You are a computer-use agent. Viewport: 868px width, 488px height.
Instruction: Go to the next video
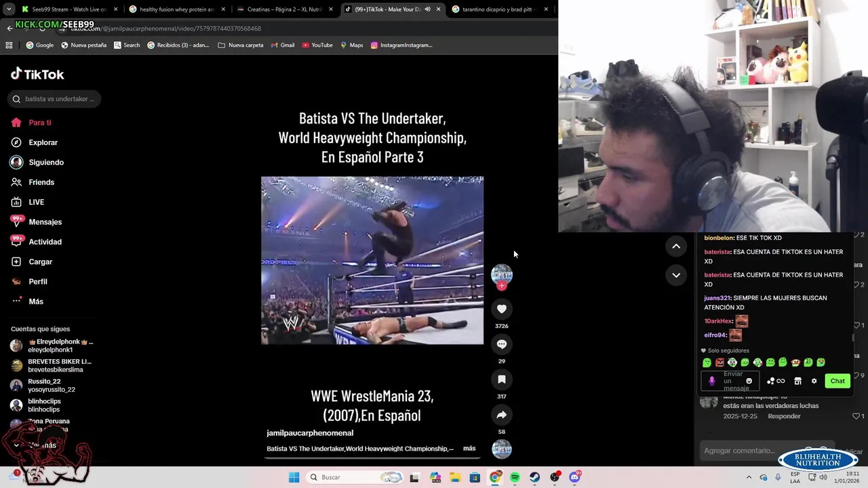676,275
